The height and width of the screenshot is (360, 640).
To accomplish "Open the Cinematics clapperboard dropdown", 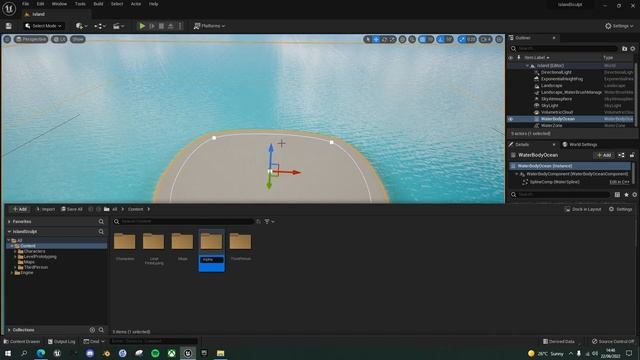I will [118, 26].
